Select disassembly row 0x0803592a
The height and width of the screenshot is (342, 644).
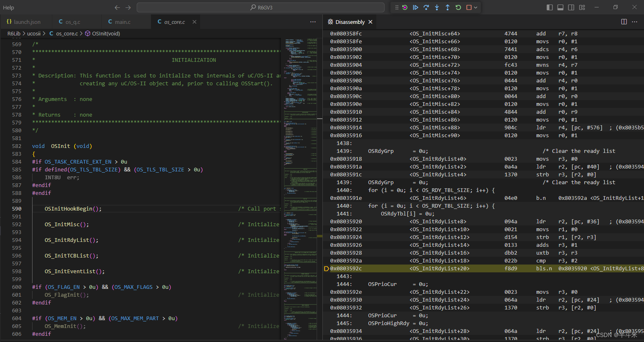483,260
